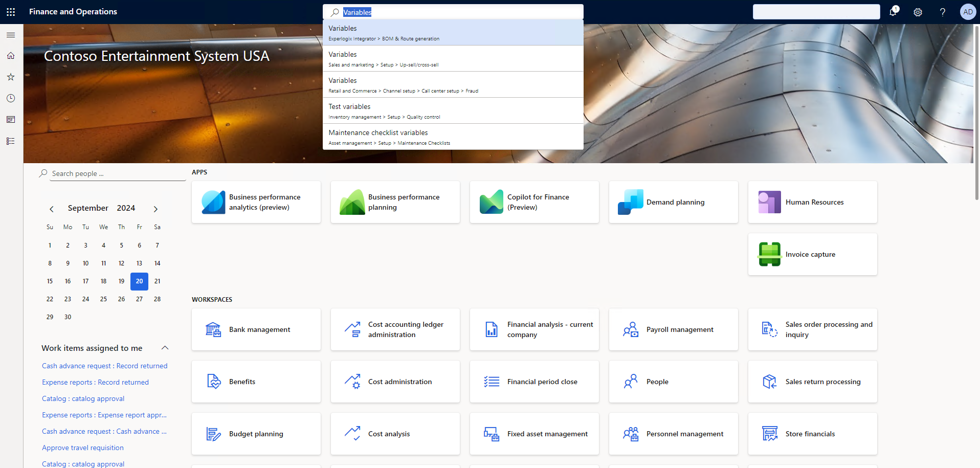The height and width of the screenshot is (468, 980).
Task: Open notifications bell icon
Action: click(x=893, y=12)
